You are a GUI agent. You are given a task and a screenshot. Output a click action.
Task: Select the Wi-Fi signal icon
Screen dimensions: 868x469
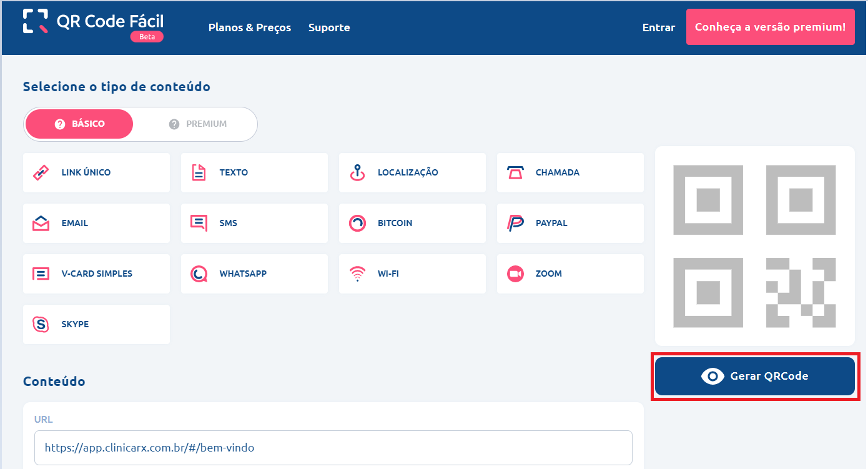tap(357, 274)
